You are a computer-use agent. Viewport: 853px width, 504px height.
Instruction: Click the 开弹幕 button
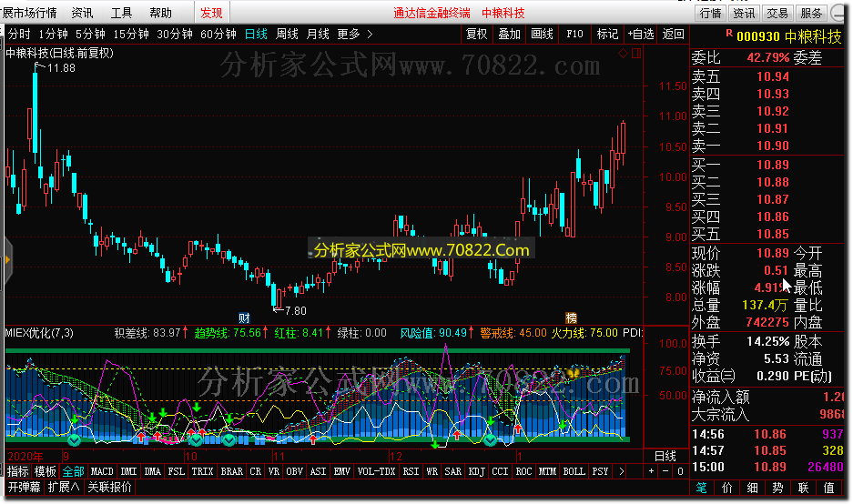point(25,487)
